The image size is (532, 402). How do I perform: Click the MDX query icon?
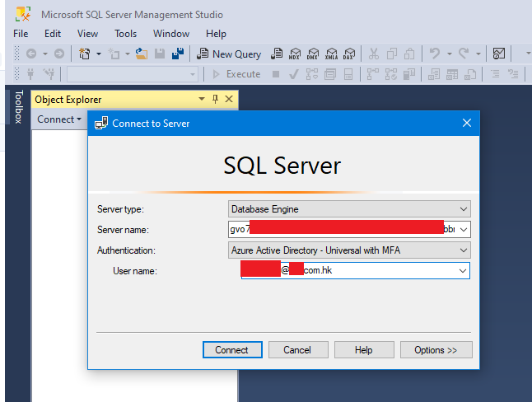coord(294,54)
